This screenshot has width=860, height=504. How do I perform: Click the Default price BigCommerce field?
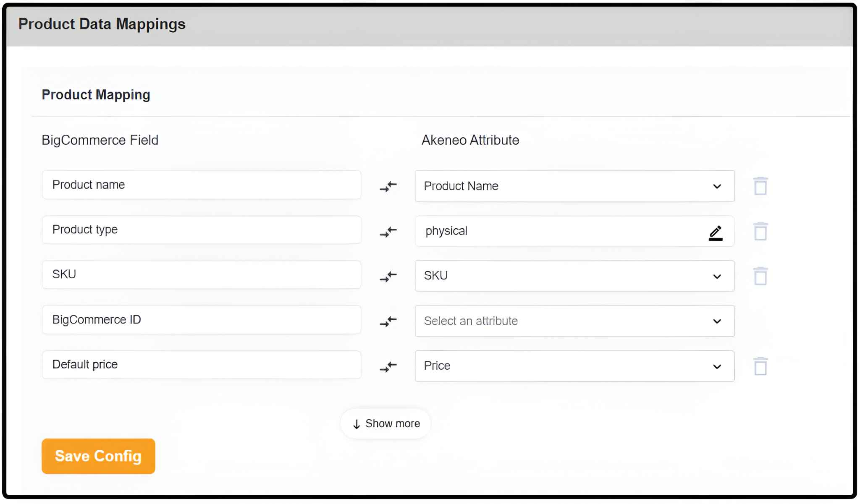coord(201,365)
